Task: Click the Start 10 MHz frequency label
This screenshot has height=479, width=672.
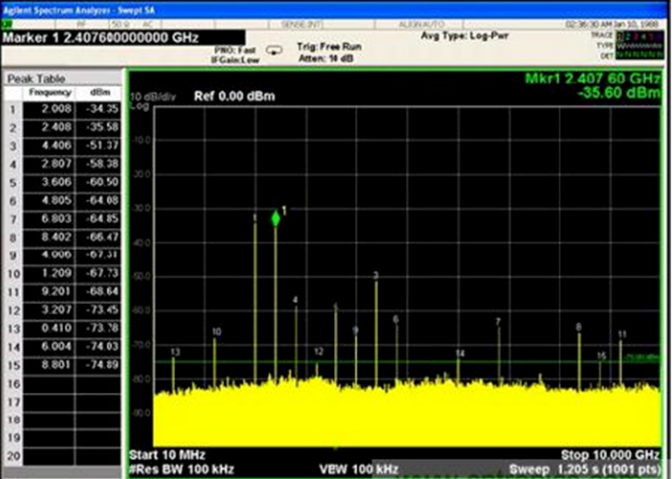Action: pos(166,453)
